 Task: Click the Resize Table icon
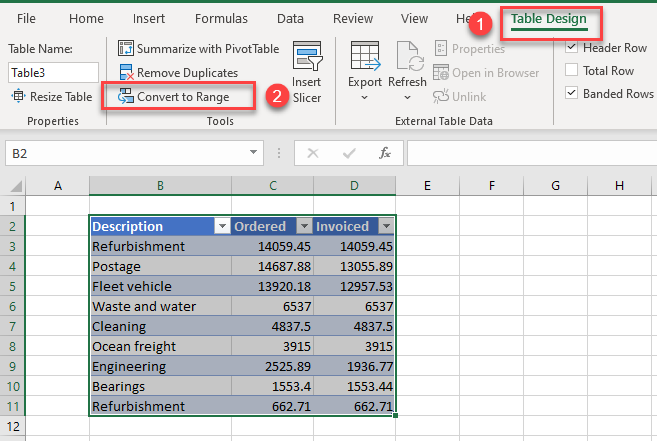coord(20,96)
